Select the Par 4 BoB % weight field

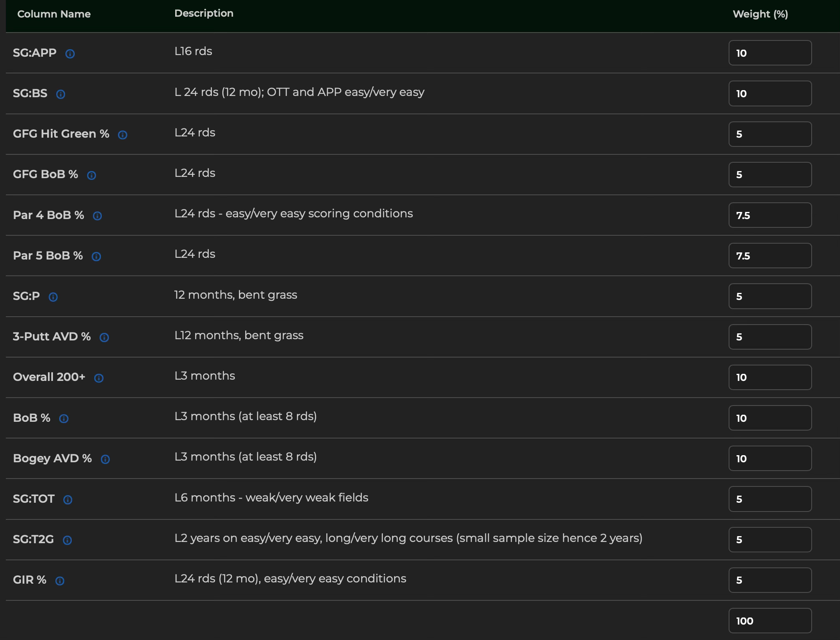[770, 215]
